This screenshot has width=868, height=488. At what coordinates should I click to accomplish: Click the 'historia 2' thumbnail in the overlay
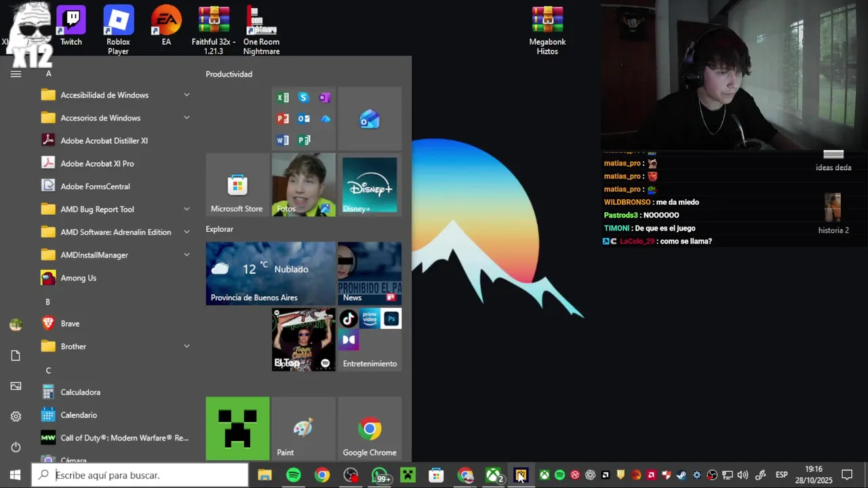[x=833, y=208]
